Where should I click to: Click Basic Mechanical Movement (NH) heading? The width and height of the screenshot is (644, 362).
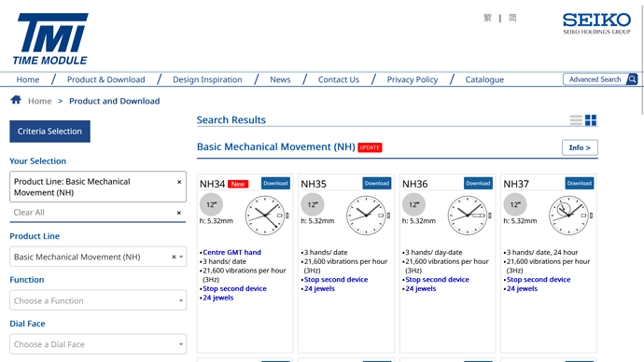click(276, 146)
